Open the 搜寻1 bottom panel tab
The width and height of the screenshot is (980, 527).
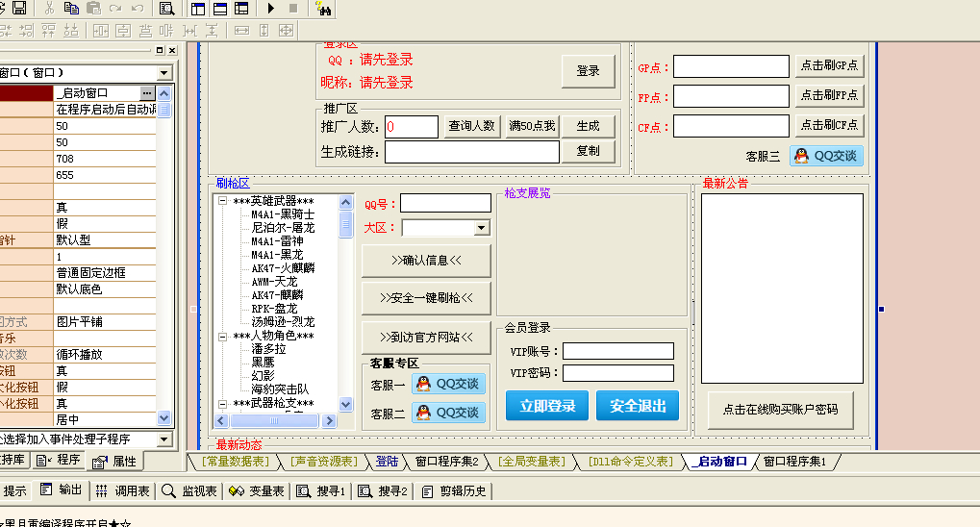point(321,490)
